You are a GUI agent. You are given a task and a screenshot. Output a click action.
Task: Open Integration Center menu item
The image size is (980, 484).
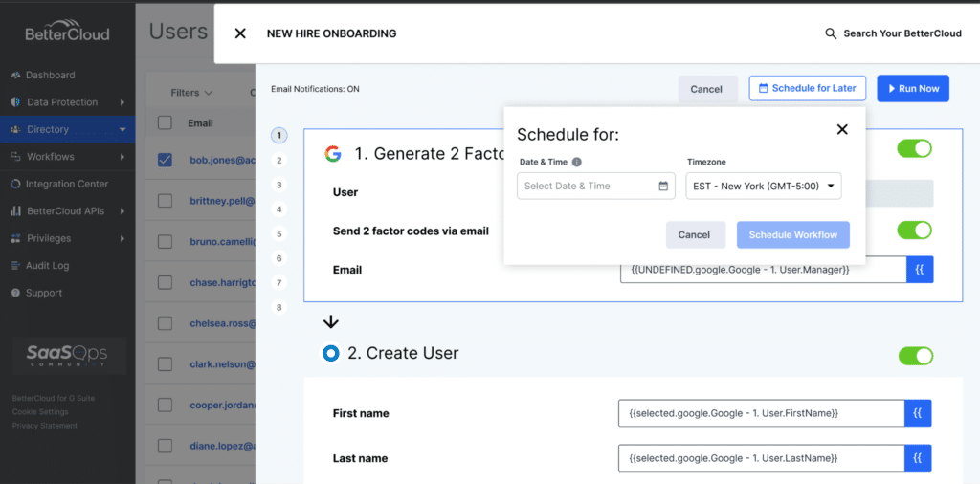pyautogui.click(x=68, y=185)
